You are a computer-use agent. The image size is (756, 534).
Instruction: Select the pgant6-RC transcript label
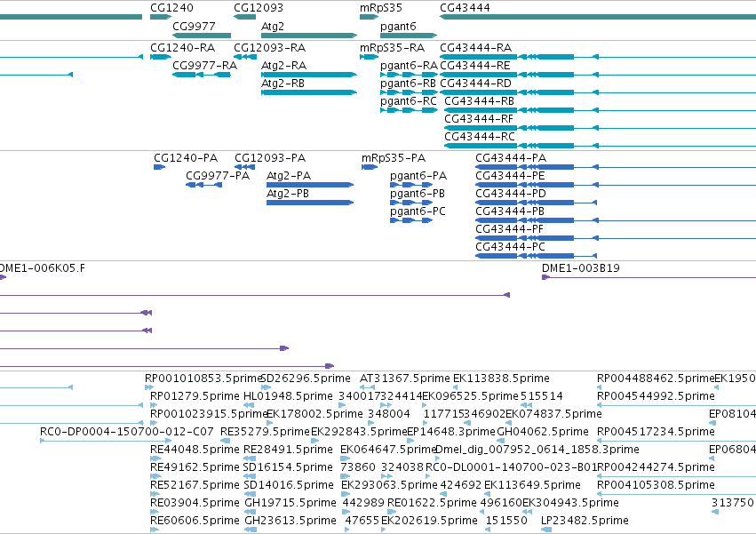coord(409,101)
